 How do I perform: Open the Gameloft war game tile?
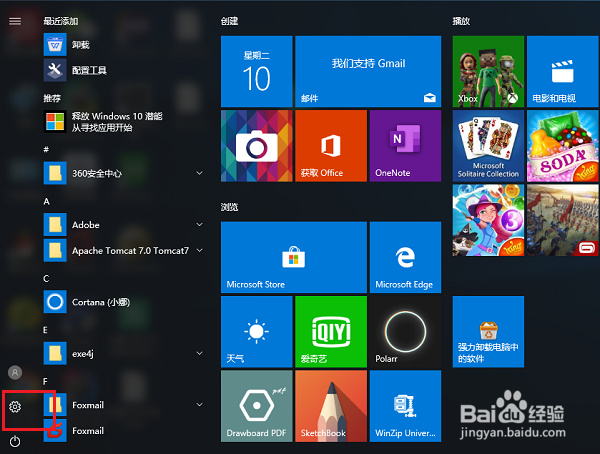(x=562, y=220)
